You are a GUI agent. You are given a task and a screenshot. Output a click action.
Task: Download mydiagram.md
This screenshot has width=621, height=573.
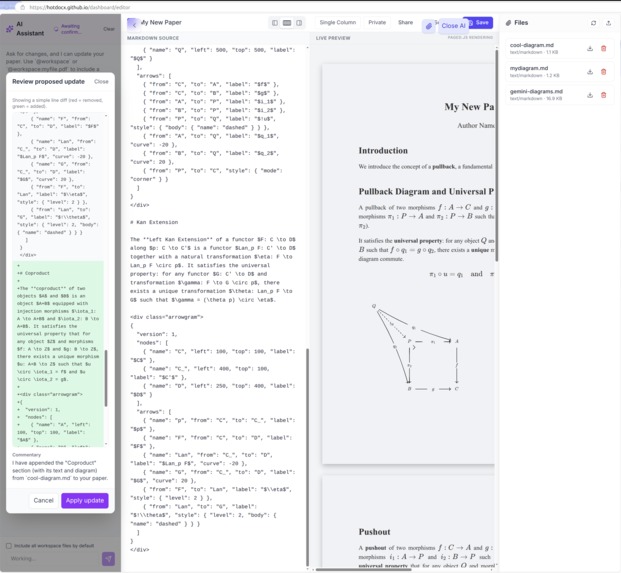point(590,72)
